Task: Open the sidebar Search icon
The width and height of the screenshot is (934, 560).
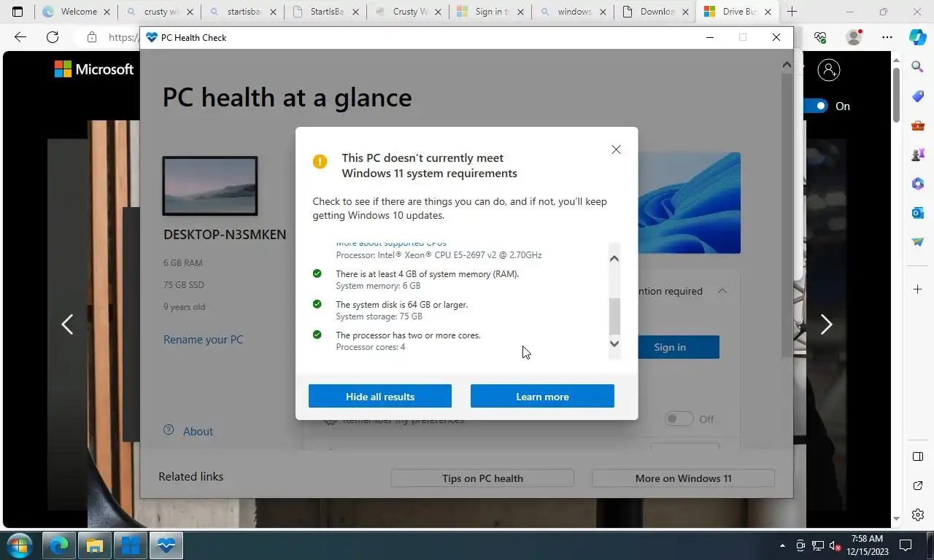Action: pos(918,67)
